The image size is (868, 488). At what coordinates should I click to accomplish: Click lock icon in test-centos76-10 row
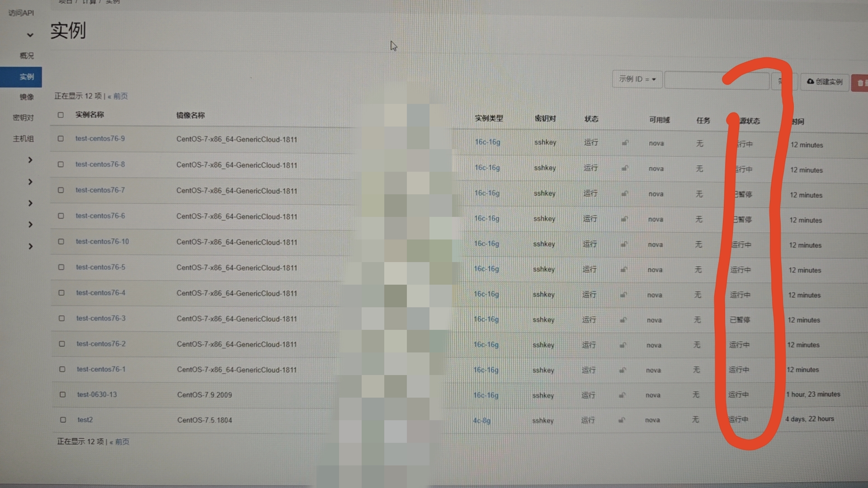pyautogui.click(x=624, y=244)
